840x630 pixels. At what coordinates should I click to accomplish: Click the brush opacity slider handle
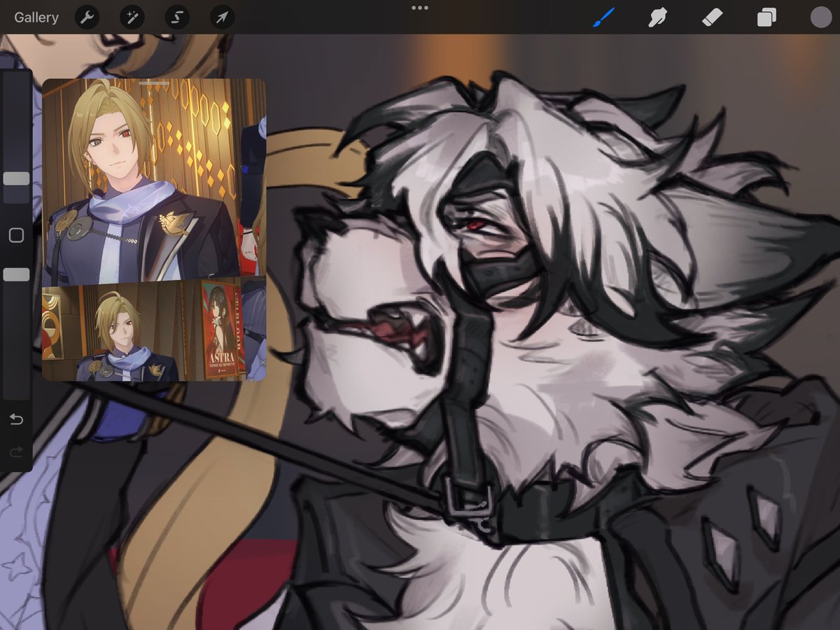(16, 274)
